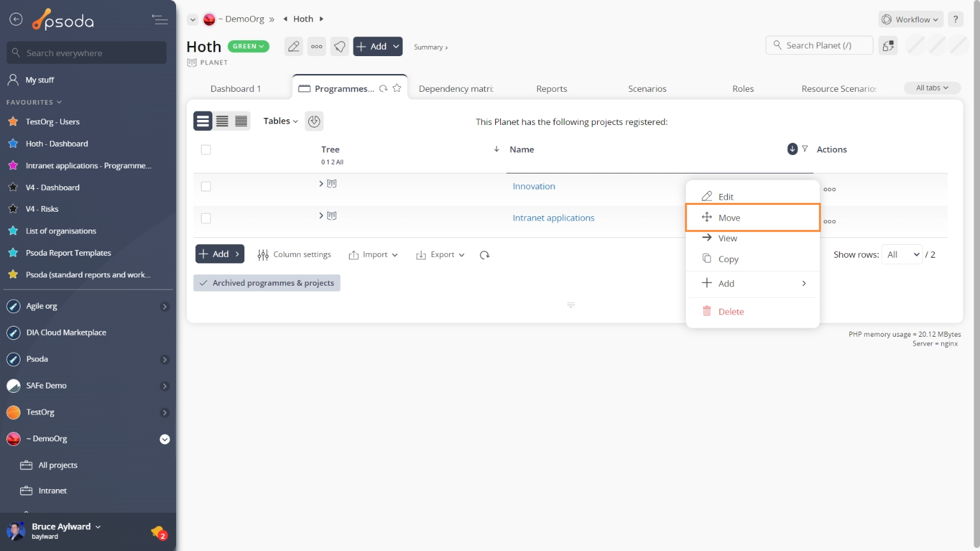Open the more options icon beside Hoth

click(316, 47)
